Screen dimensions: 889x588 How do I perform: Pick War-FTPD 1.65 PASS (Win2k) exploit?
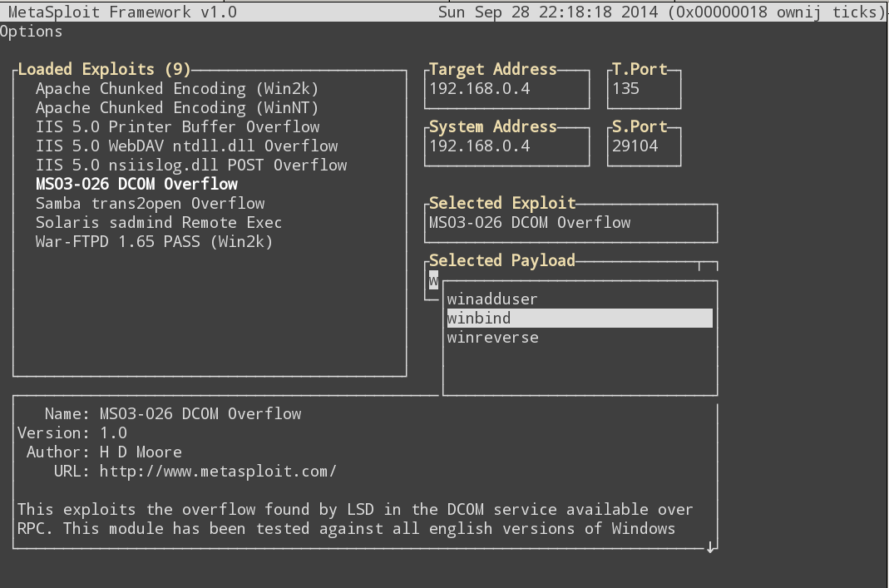click(x=154, y=242)
